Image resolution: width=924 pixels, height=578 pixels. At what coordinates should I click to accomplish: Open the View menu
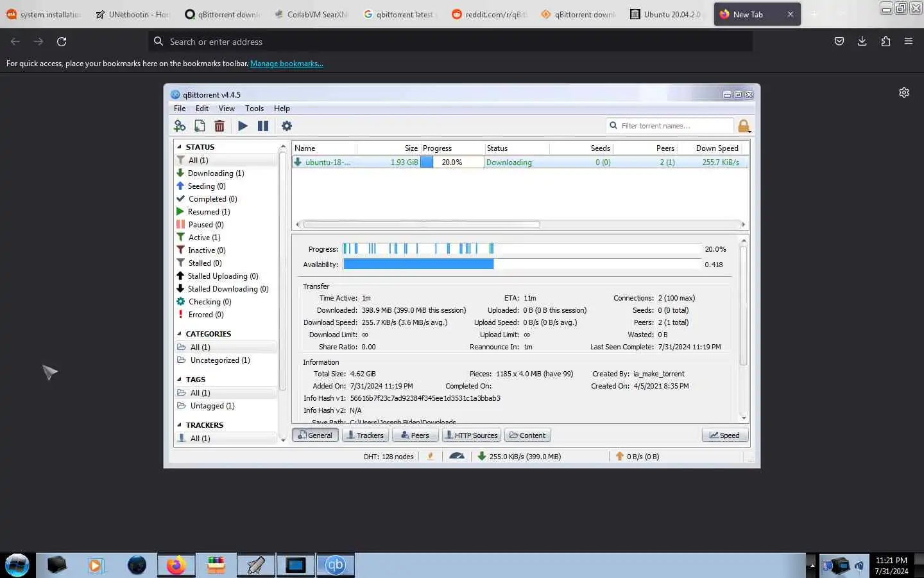227,109
